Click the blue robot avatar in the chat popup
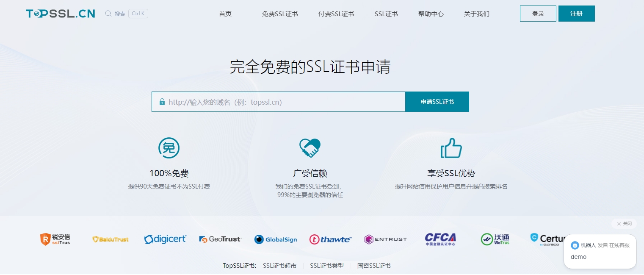 point(575,245)
